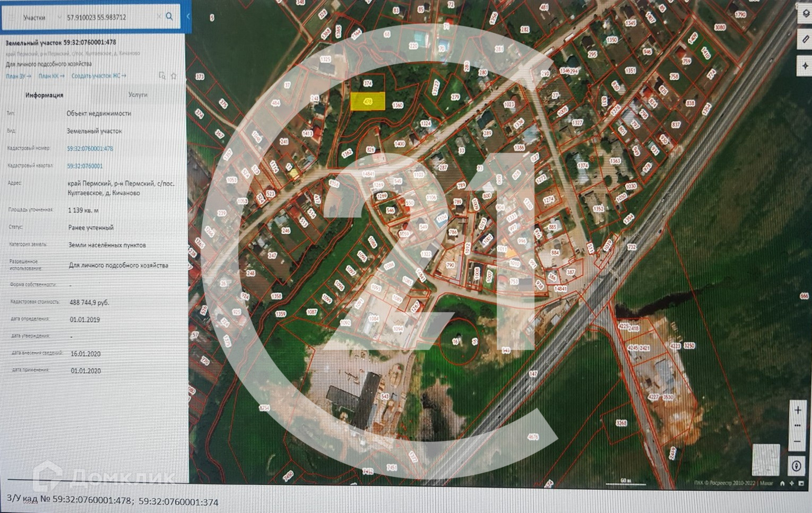Click parcel label 374 on the map
Image resolution: width=812 pixels, height=513 pixels.
point(368,84)
